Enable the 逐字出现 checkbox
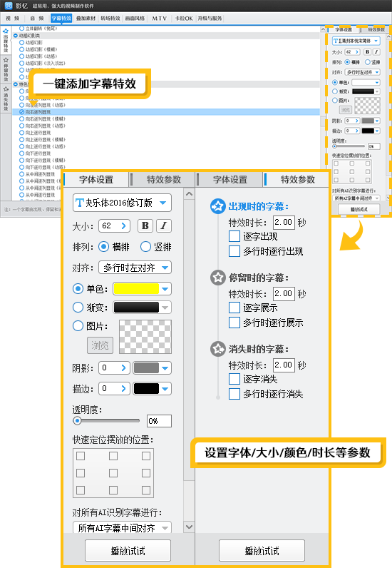The width and height of the screenshot is (392, 568). pyautogui.click(x=234, y=236)
